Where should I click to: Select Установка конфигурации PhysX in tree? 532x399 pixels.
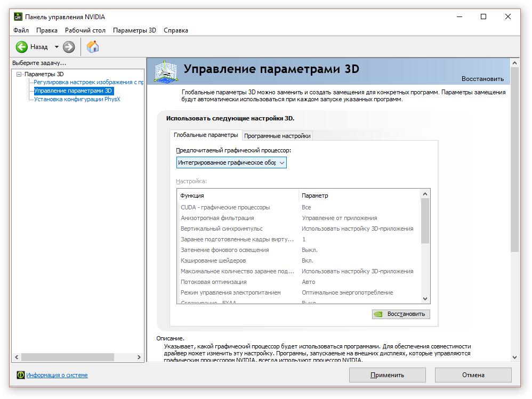tap(77, 99)
